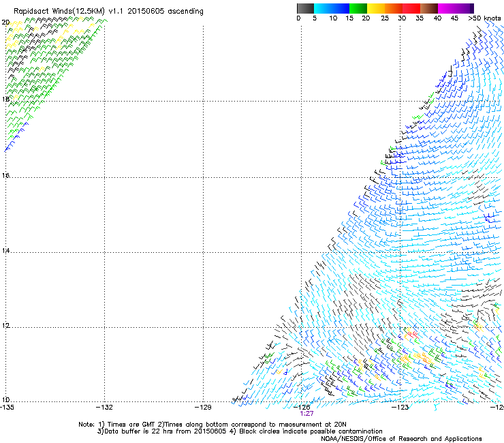Click the '-123' longitude axis label
Screen dimensions: 504x443
(x=400, y=408)
